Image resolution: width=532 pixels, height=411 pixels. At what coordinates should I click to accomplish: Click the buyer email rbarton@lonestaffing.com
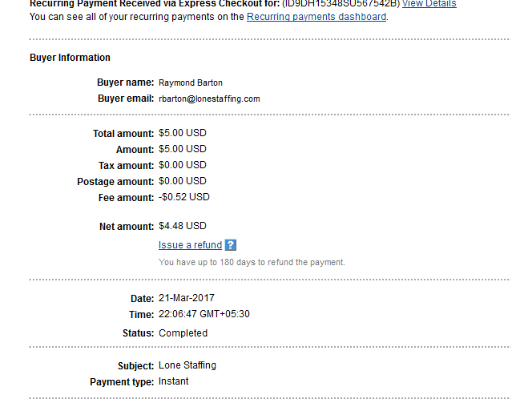[x=209, y=99]
